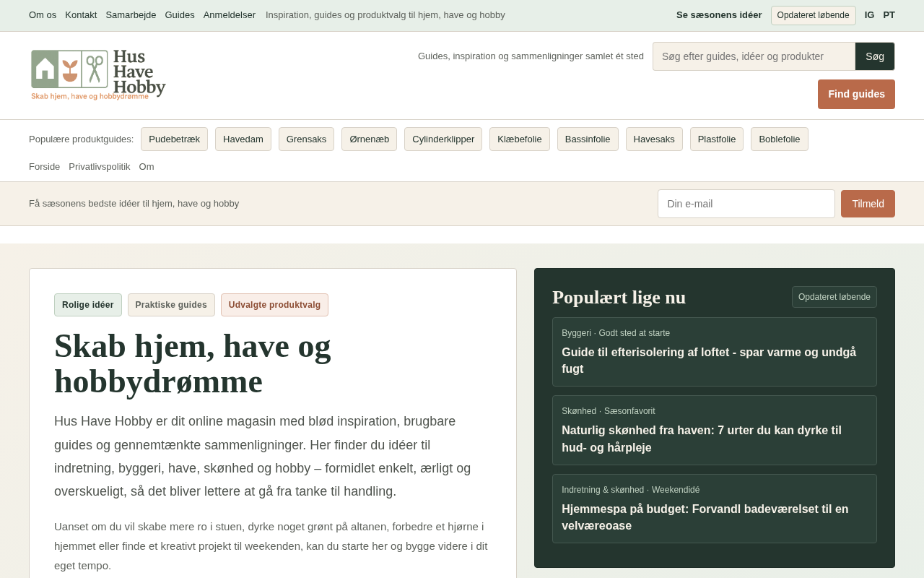Open the Privatlivspolitik link

[x=100, y=166]
